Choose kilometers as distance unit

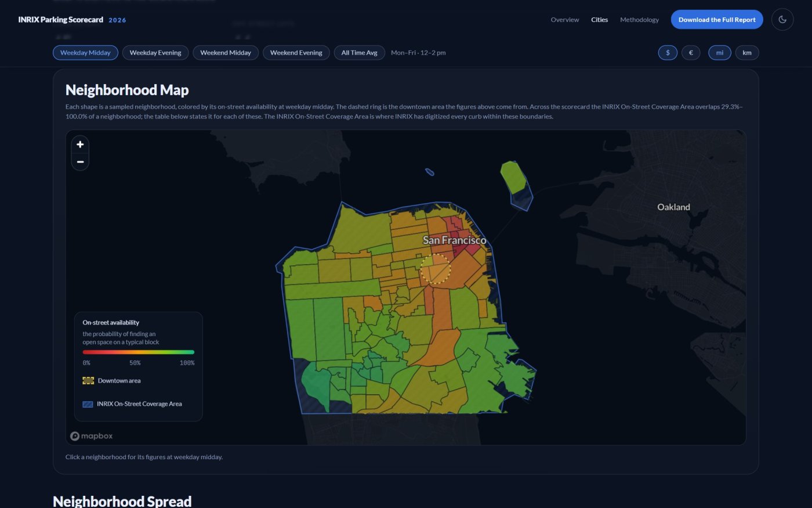click(x=747, y=53)
